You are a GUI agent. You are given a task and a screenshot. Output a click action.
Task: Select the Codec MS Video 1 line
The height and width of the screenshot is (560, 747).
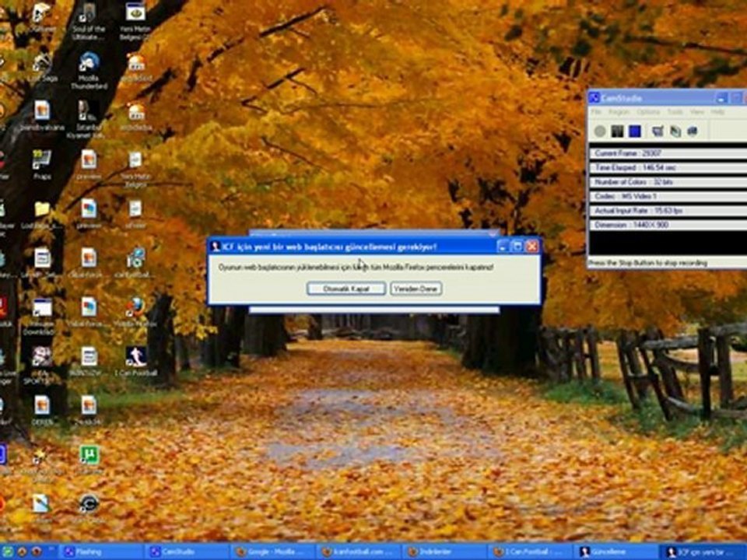[668, 196]
